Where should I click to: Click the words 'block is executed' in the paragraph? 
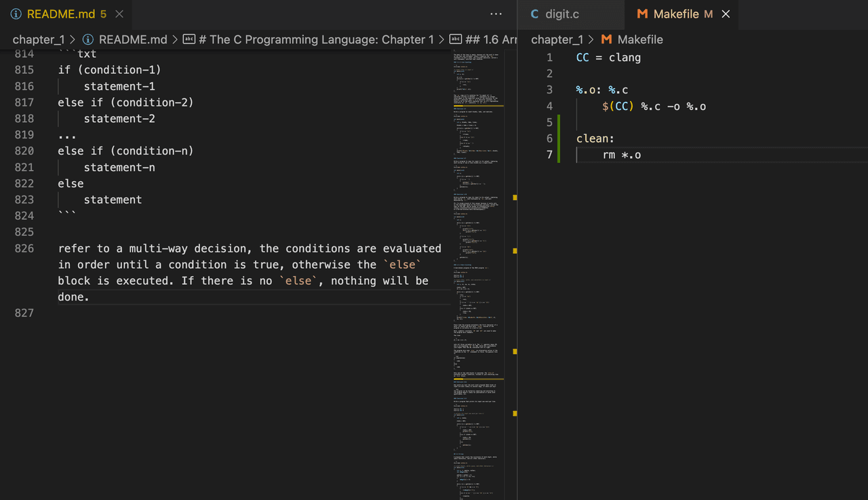(x=113, y=281)
